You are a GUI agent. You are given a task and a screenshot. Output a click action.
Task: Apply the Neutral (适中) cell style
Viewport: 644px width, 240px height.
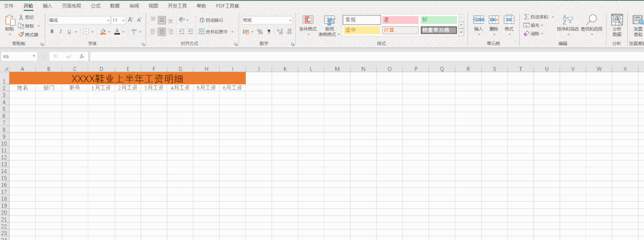point(362,30)
